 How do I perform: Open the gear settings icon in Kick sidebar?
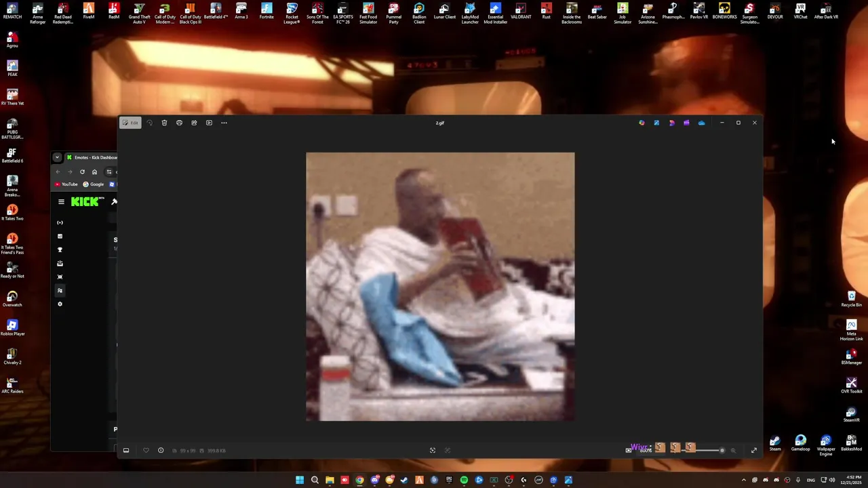pos(60,304)
